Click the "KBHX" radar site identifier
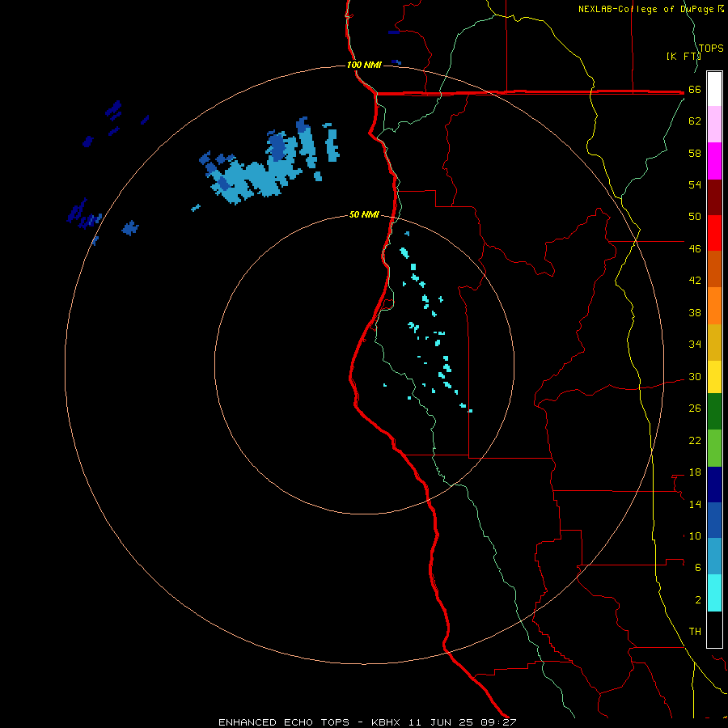 point(386,722)
